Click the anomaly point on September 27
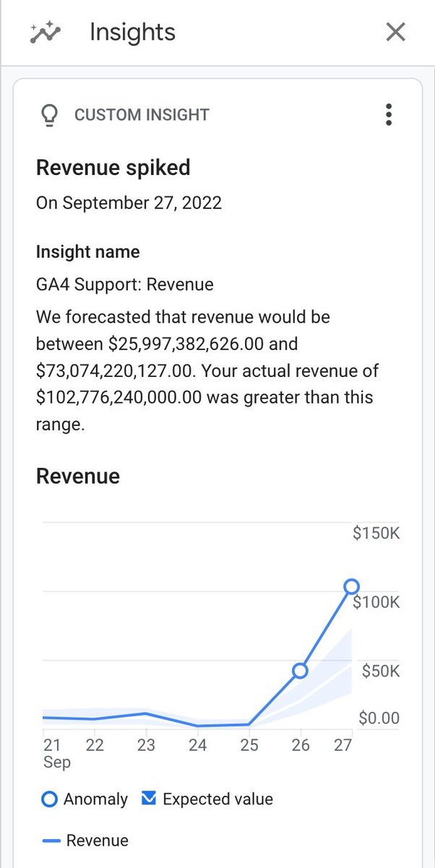The width and height of the screenshot is (435, 868). coord(351,586)
